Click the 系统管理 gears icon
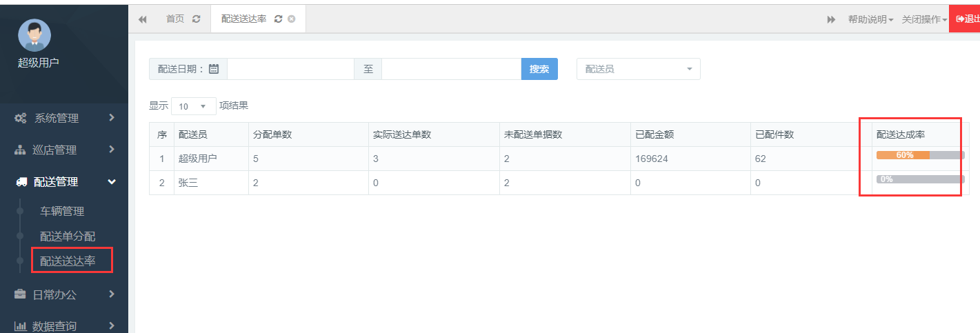Viewport: 980px width, 333px height. tap(21, 118)
